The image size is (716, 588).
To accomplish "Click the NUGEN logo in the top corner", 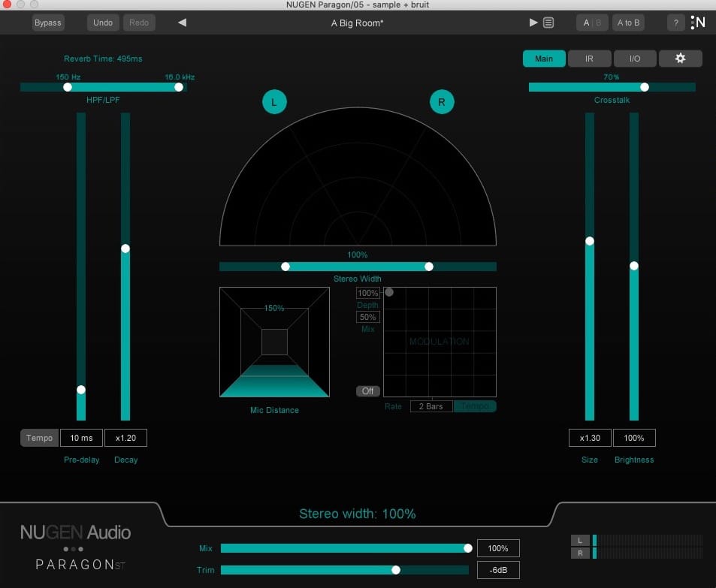I will (697, 22).
